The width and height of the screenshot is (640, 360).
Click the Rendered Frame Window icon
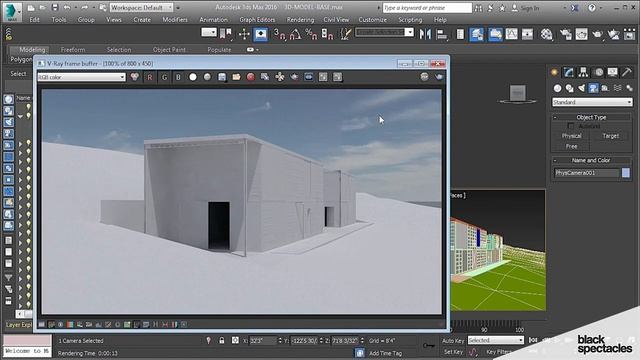(582, 34)
